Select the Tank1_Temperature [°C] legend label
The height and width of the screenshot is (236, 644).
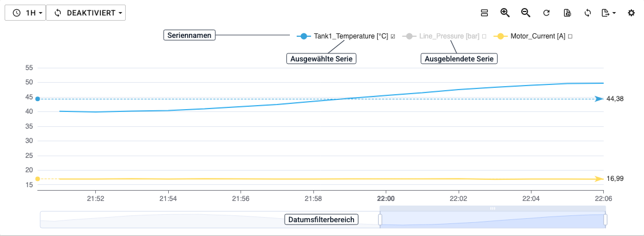pyautogui.click(x=351, y=36)
